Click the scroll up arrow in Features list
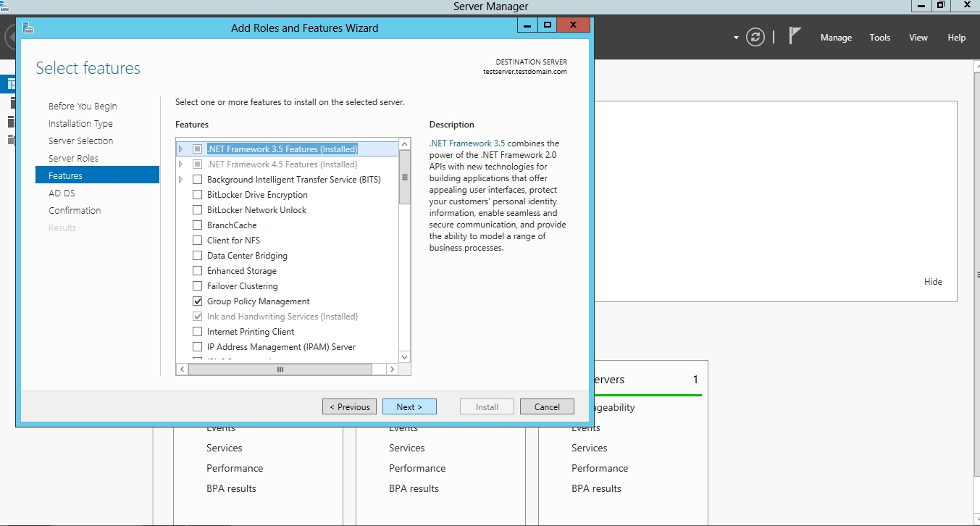This screenshot has width=980, height=526. pyautogui.click(x=404, y=144)
